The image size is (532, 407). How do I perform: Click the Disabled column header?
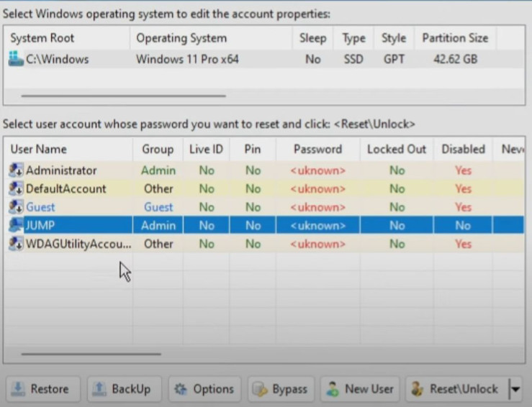(x=464, y=149)
